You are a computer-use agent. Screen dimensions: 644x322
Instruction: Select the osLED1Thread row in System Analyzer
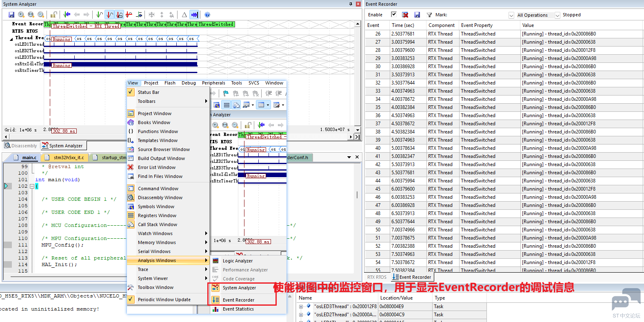(x=29, y=44)
